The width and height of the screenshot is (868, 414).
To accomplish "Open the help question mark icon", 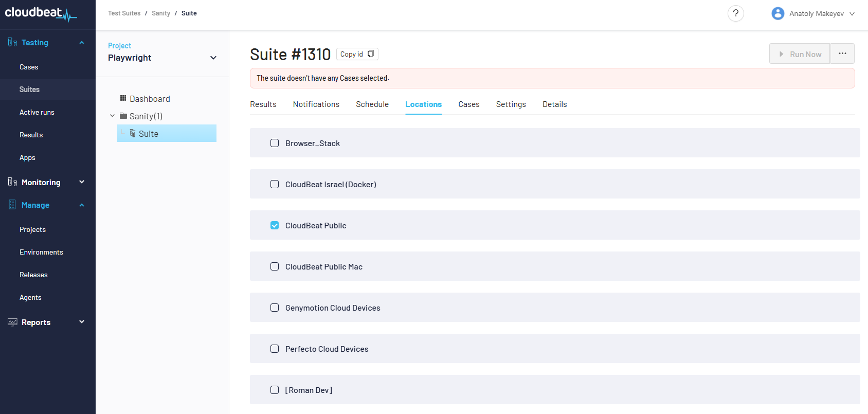I will pyautogui.click(x=736, y=13).
